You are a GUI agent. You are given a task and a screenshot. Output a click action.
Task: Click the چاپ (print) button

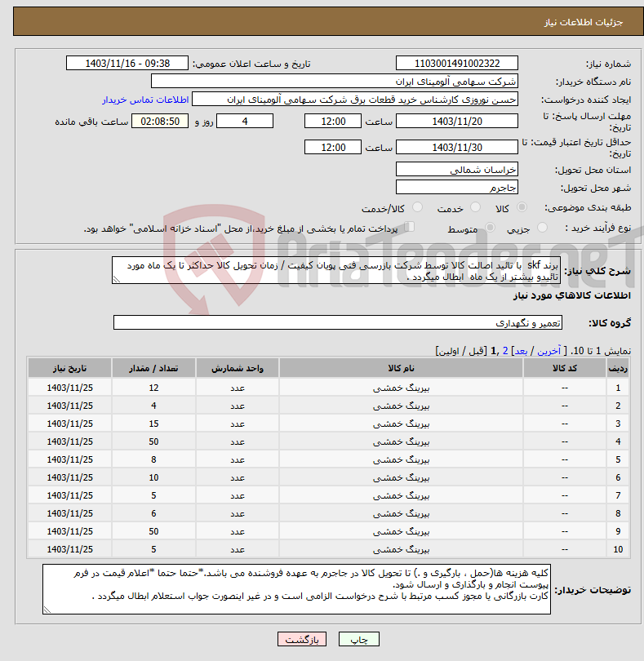click(x=359, y=639)
